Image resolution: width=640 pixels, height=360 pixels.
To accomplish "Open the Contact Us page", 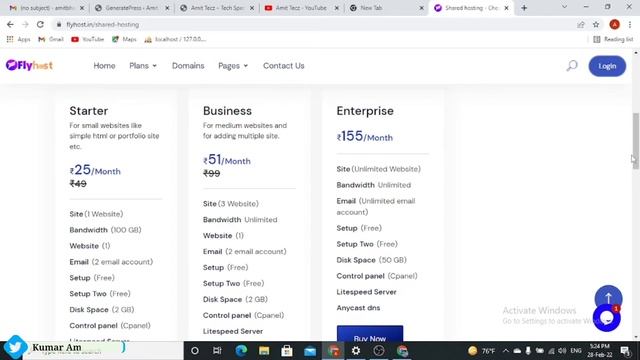I will (x=283, y=66).
